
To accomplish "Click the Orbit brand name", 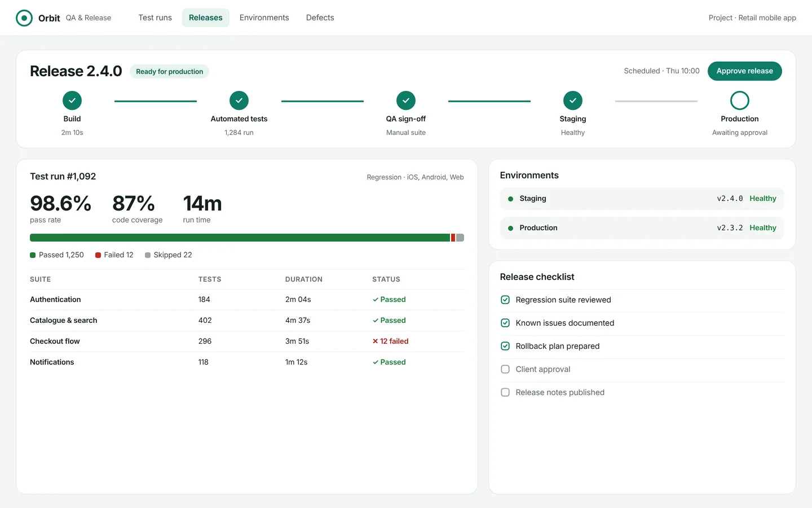I will click(x=49, y=18).
